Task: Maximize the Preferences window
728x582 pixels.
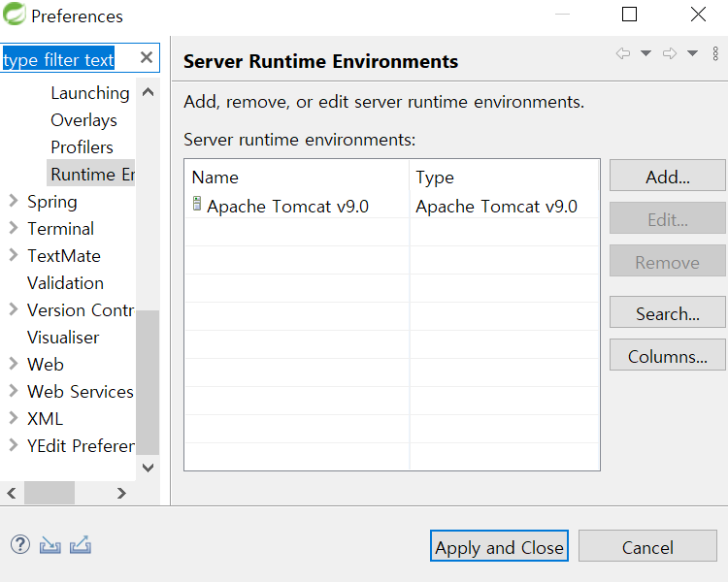Action: pos(629,15)
